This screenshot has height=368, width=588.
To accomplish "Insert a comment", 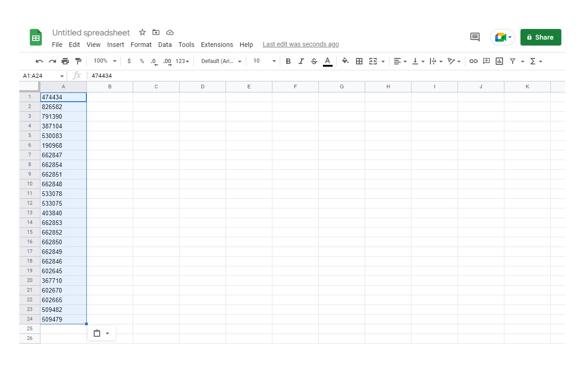I will tap(486, 61).
